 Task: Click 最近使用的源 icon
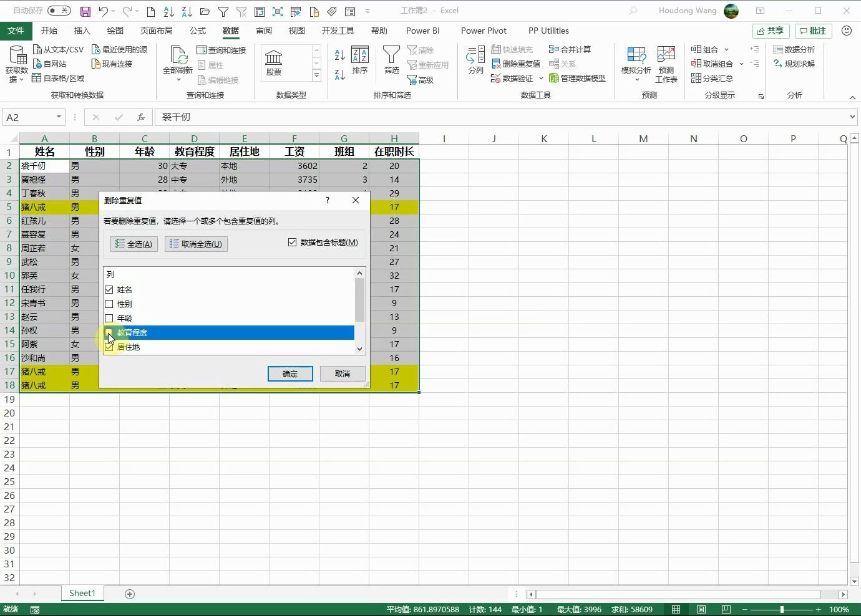(96, 49)
